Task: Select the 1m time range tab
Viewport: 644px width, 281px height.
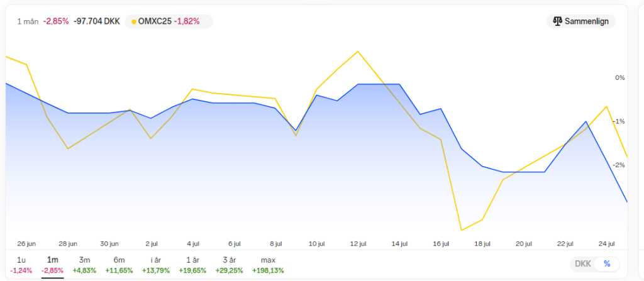Action: (53, 265)
